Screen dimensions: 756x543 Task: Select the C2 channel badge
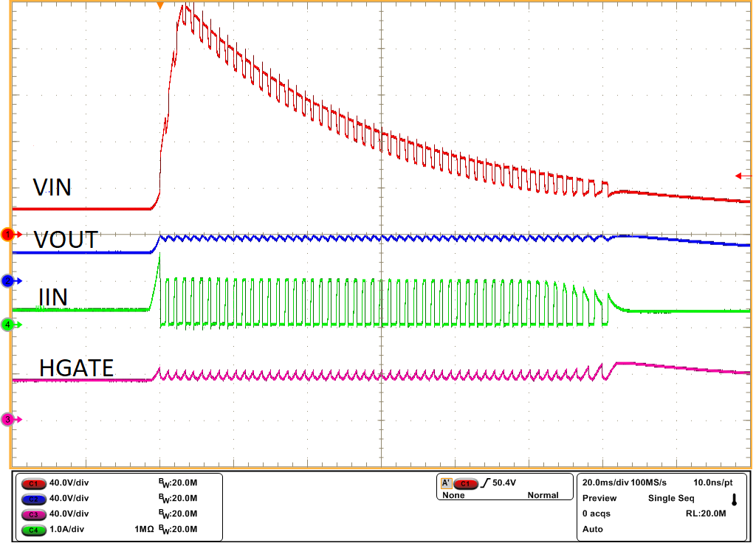tap(33, 499)
